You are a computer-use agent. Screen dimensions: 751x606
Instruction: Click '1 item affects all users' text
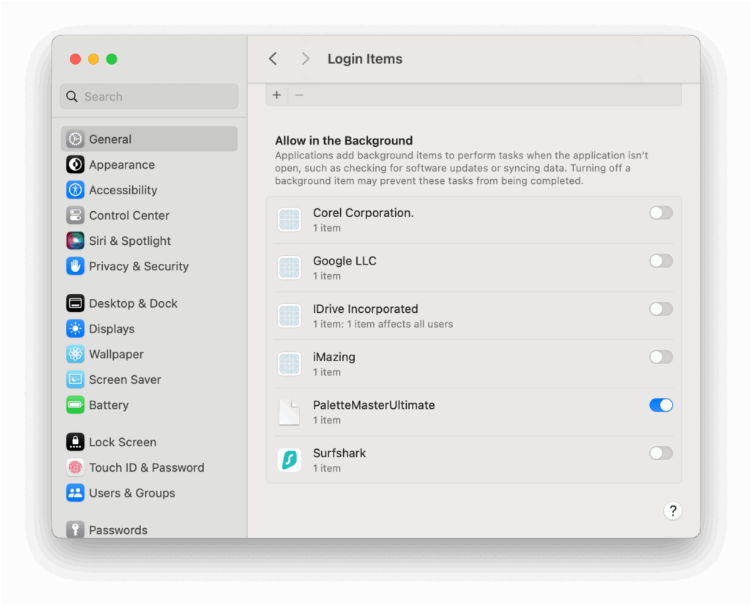400,324
